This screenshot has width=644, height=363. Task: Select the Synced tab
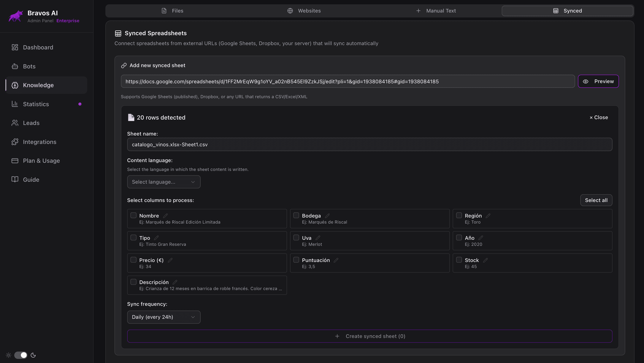567,11
